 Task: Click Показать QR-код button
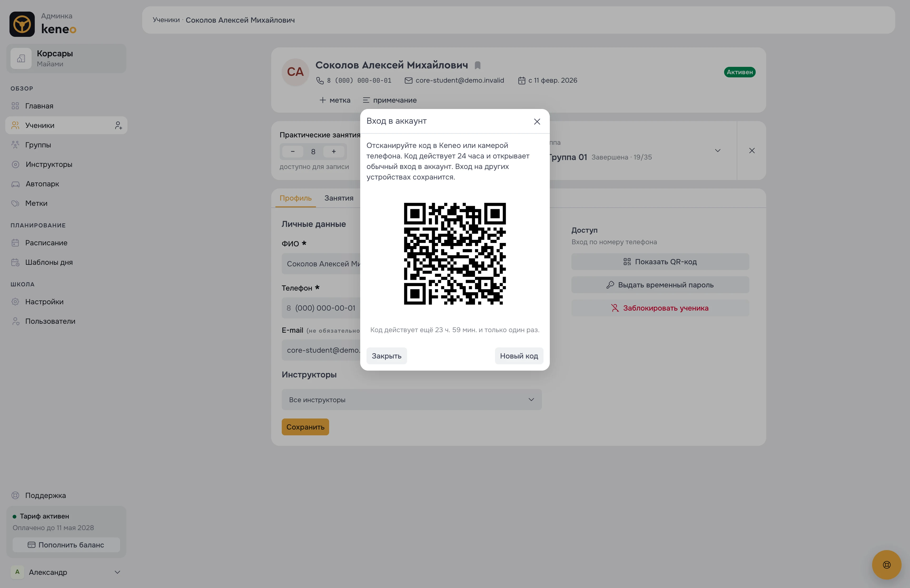click(x=660, y=262)
